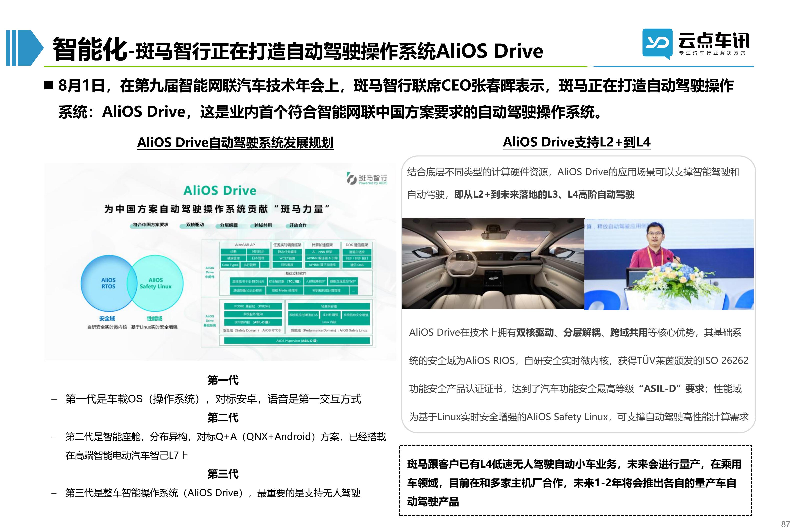Click the 第一代是车载OS bullet line

[x=213, y=399]
